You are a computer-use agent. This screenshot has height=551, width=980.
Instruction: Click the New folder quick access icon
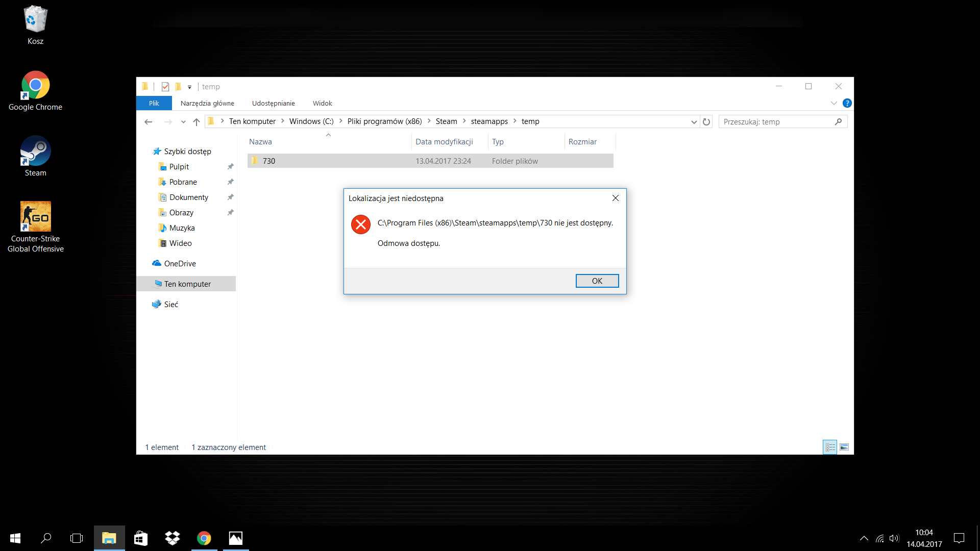(x=178, y=87)
